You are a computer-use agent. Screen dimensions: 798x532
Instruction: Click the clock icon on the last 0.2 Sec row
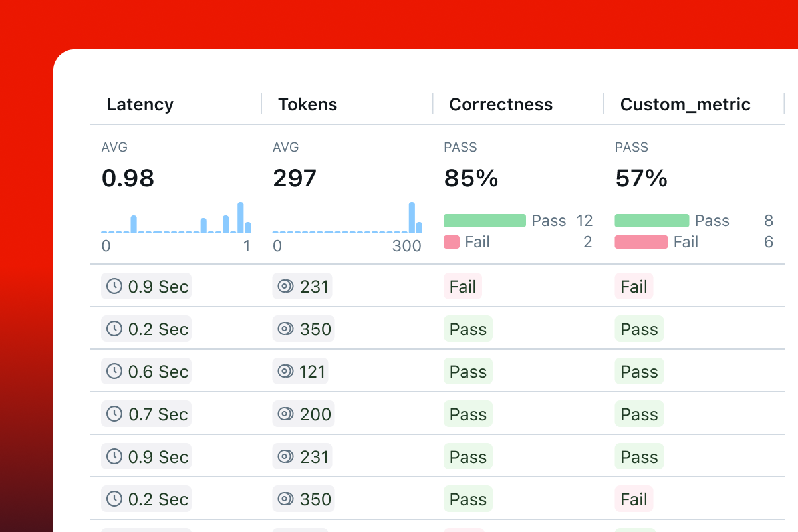pyautogui.click(x=113, y=499)
